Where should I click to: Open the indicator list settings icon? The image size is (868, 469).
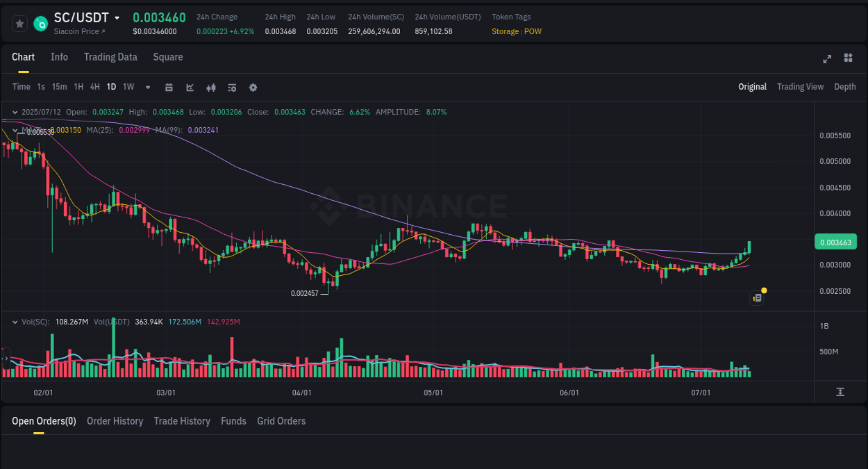click(231, 87)
